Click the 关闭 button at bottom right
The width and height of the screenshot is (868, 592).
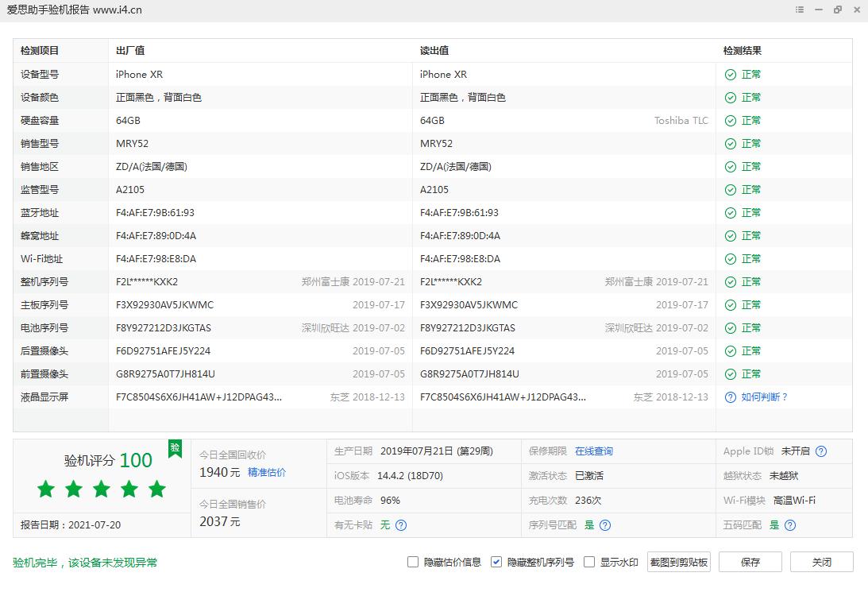822,562
